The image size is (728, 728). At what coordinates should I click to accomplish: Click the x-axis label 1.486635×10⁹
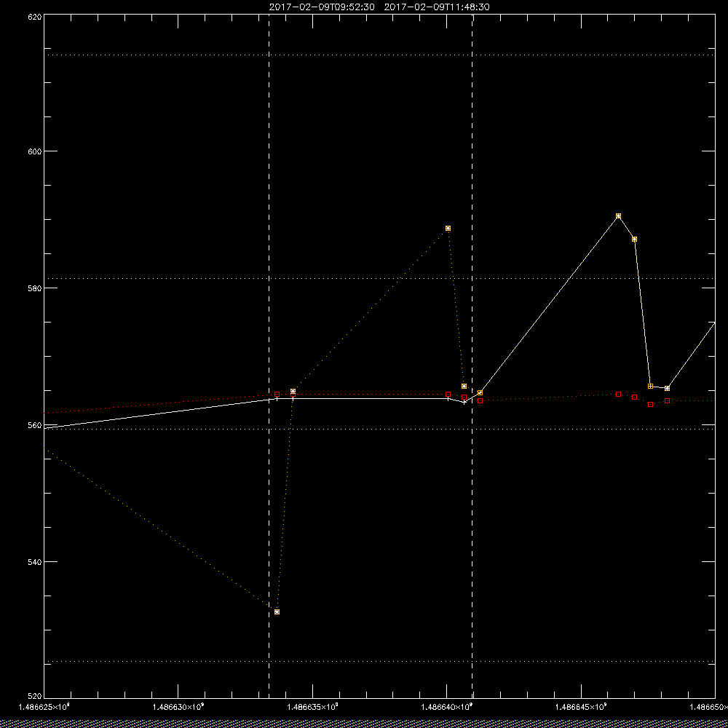click(x=312, y=707)
